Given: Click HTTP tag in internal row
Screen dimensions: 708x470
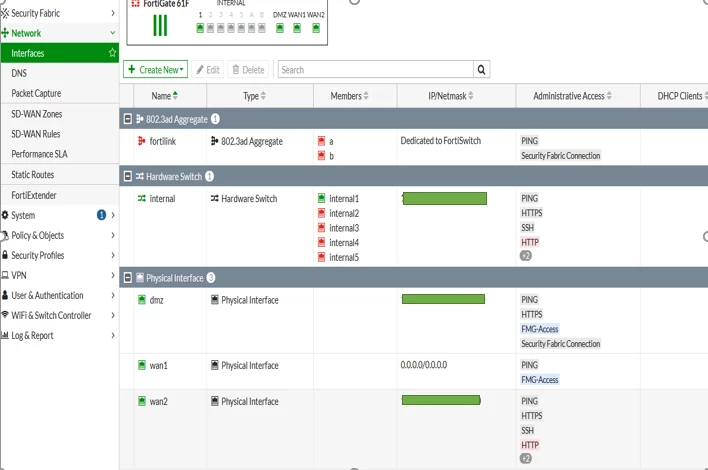Looking at the screenshot, I should (530, 242).
